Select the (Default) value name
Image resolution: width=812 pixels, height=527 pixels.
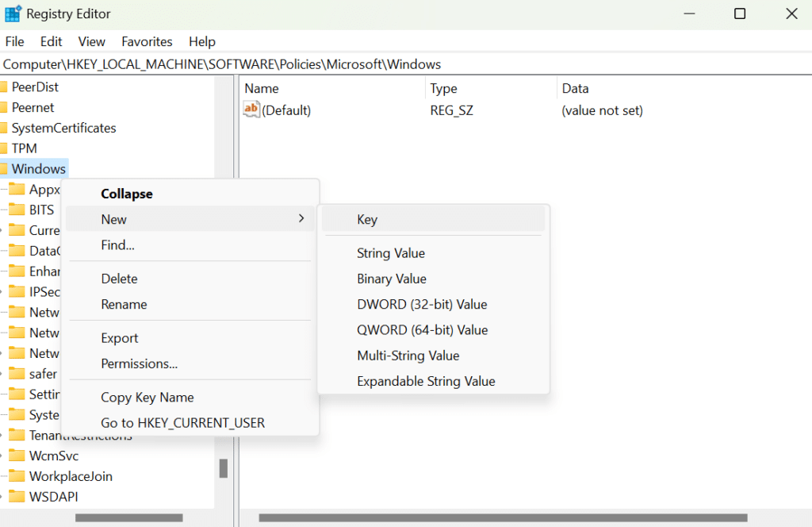[286, 110]
